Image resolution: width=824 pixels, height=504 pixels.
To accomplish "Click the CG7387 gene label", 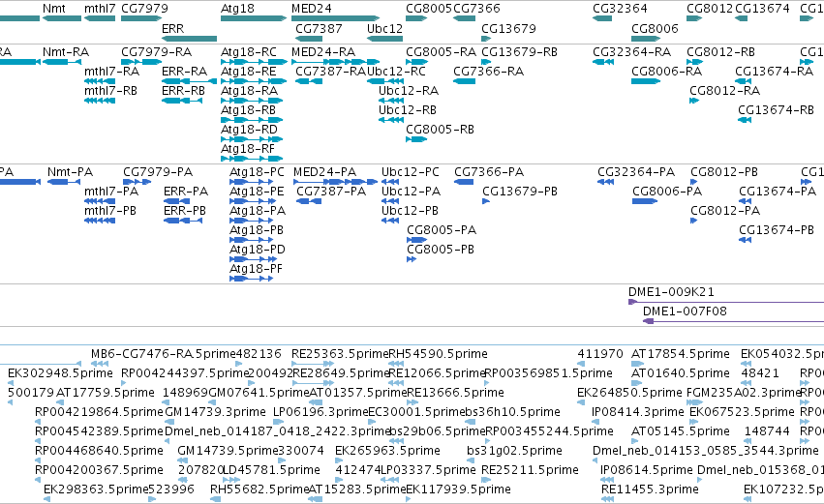I will tap(319, 28).
